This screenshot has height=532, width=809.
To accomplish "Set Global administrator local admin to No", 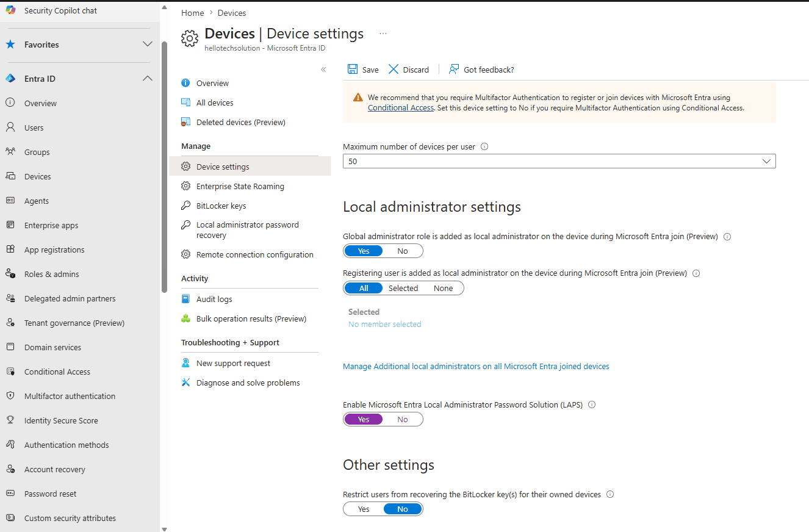I will tap(403, 251).
